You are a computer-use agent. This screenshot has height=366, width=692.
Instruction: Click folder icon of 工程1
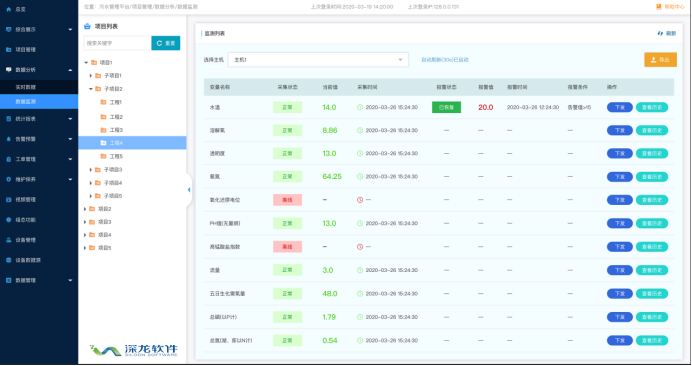[x=103, y=102]
